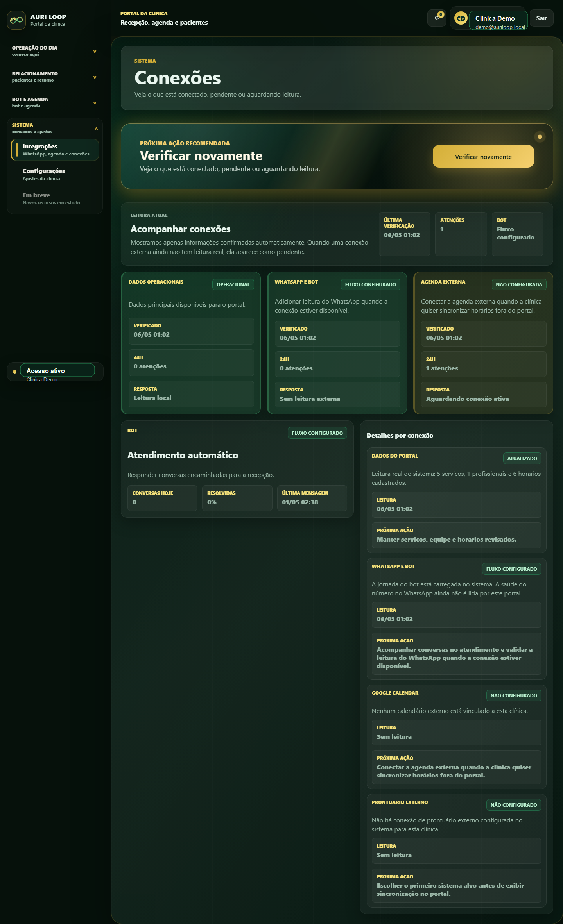This screenshot has height=924, width=563.
Task: Click the CD user avatar
Action: coord(461,18)
